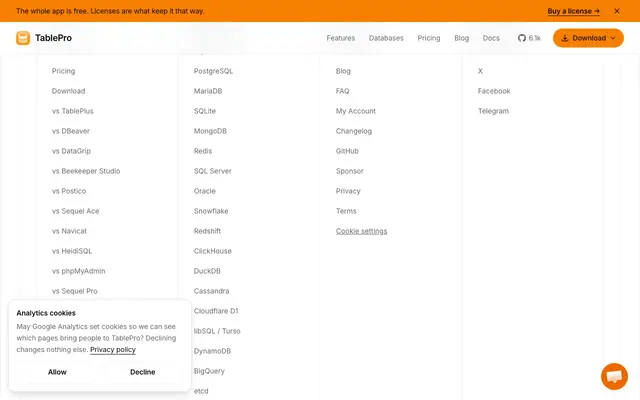The width and height of the screenshot is (640, 400).
Task: Open the vs DBeaver comparison
Action: tap(71, 131)
